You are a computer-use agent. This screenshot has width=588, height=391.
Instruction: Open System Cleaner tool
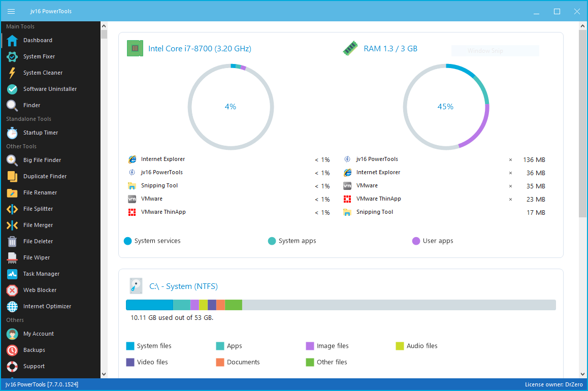pyautogui.click(x=51, y=73)
